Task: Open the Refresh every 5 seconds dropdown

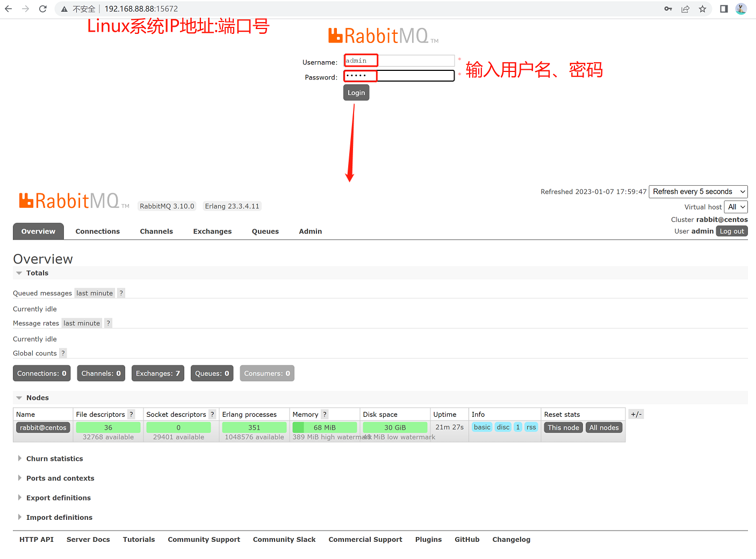Action: click(699, 192)
